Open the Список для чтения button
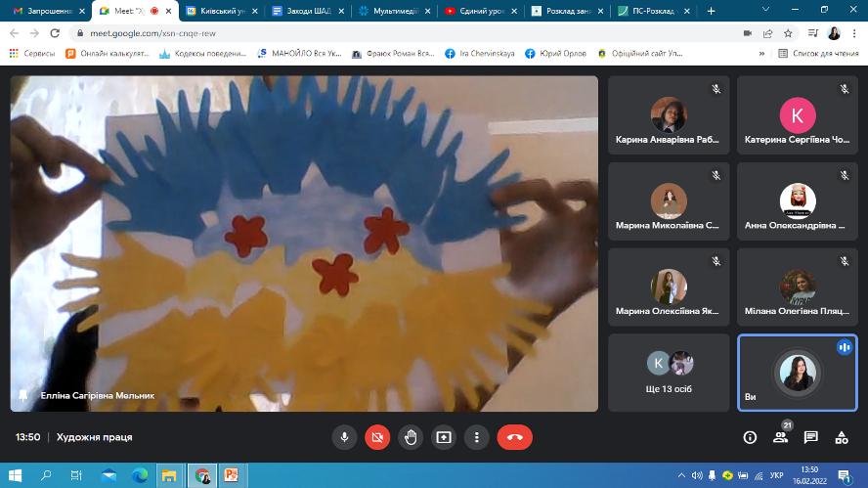This screenshot has width=868, height=488. pyautogui.click(x=818, y=53)
